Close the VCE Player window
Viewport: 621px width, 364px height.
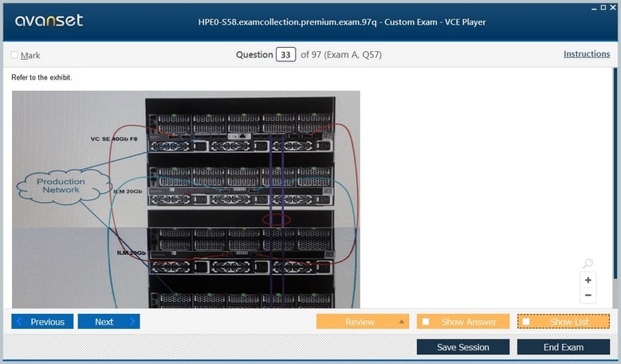(613, 7)
